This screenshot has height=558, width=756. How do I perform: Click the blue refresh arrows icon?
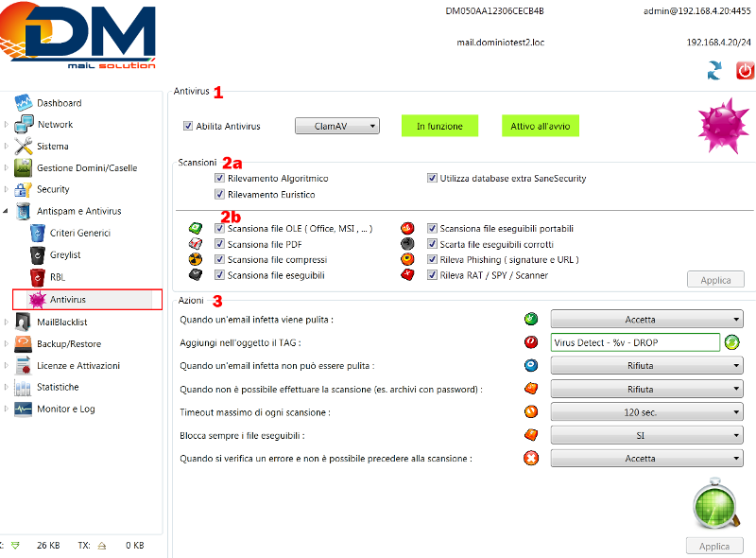714,70
